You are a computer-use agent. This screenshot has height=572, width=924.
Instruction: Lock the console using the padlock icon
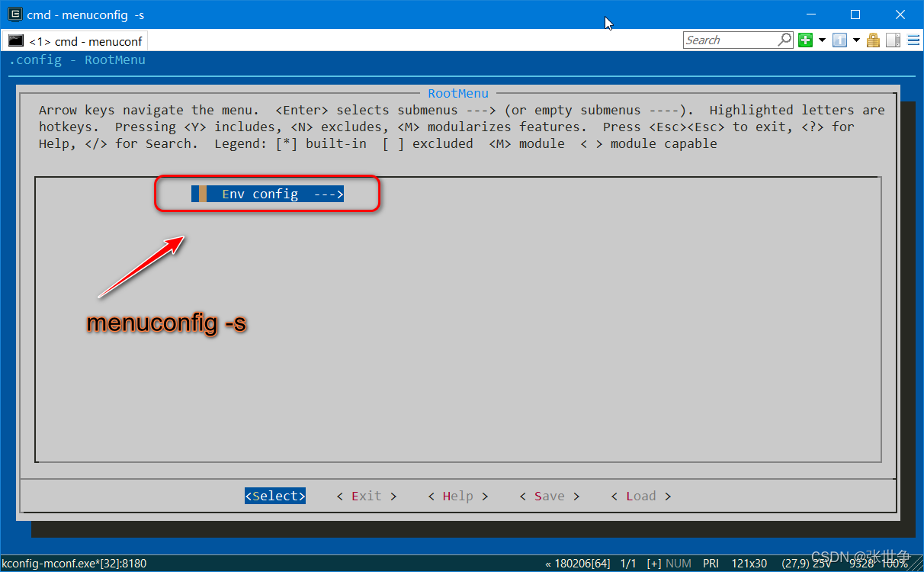tap(873, 40)
